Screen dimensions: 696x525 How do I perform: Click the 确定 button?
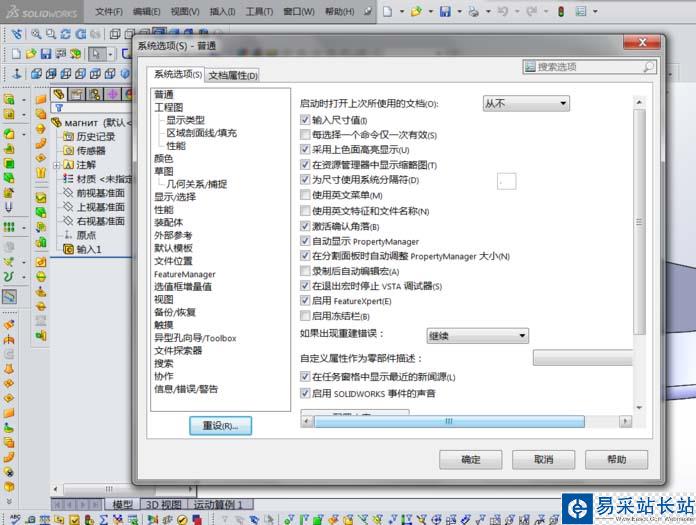click(471, 460)
